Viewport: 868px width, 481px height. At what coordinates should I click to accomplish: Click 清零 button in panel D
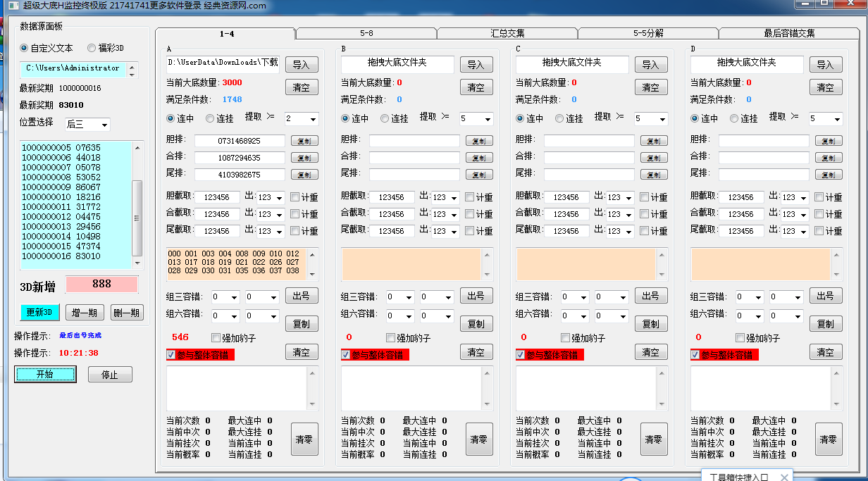point(829,439)
